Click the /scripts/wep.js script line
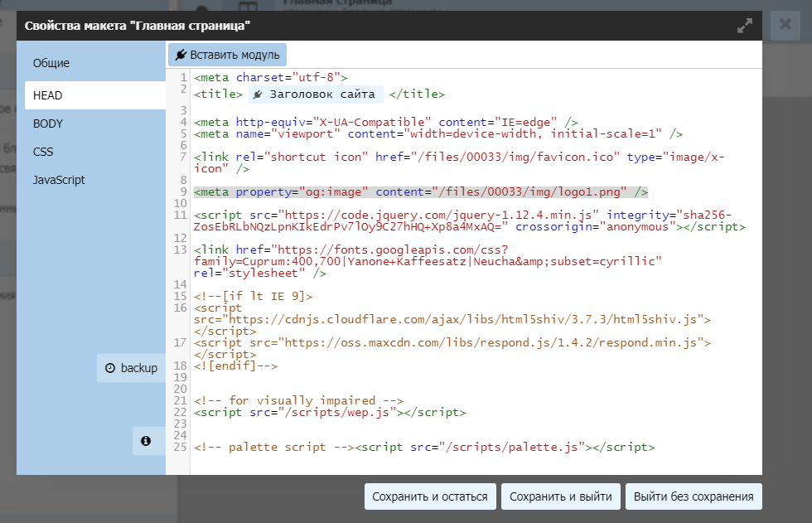 tap(330, 413)
